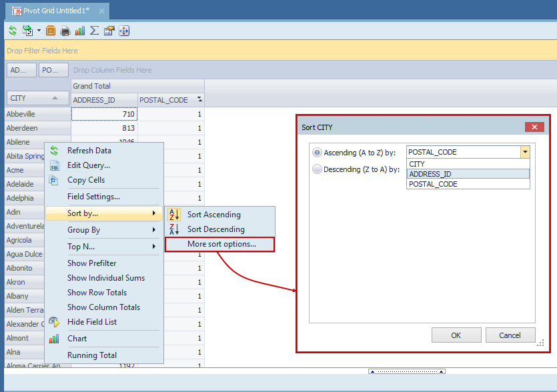Viewport: 557px width, 392px height.
Task: Select Sort Descending from submenu
Action: coord(215,229)
